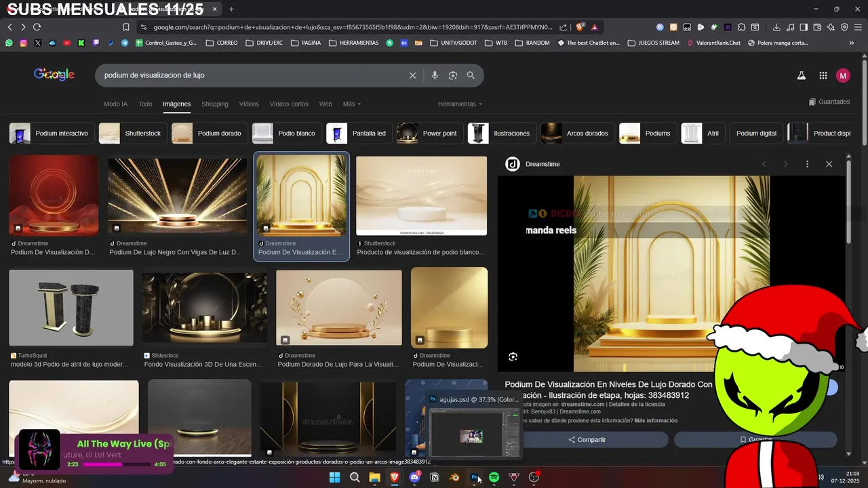868x488 pixels.
Task: Open File Explorer from the taskbar
Action: (x=374, y=477)
